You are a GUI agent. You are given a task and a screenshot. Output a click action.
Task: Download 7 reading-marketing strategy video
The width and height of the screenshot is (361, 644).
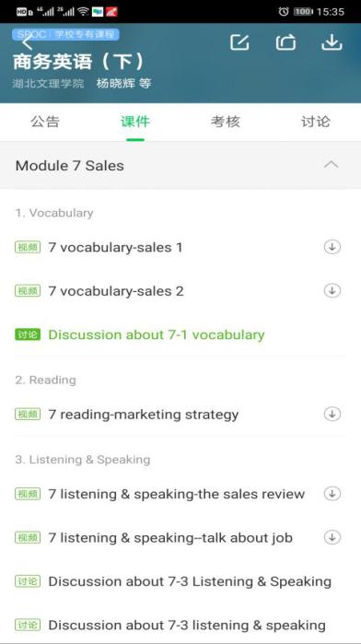332,414
